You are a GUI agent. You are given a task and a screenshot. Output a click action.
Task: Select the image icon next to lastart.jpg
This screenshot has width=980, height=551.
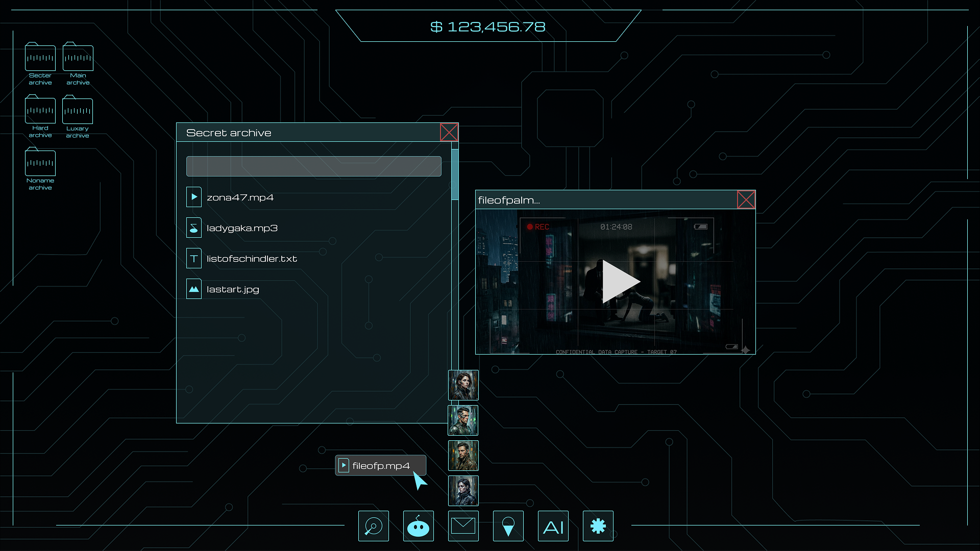(194, 289)
